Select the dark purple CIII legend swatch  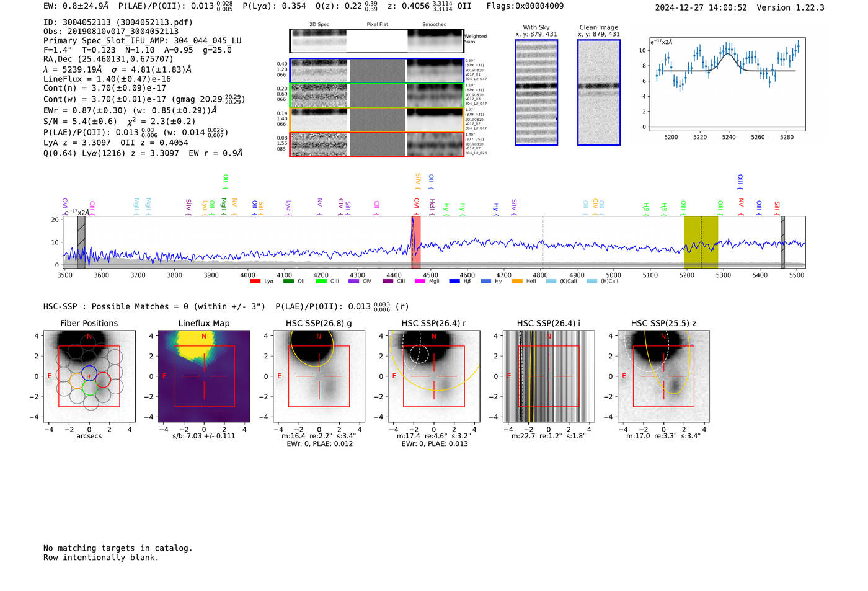[x=388, y=282]
